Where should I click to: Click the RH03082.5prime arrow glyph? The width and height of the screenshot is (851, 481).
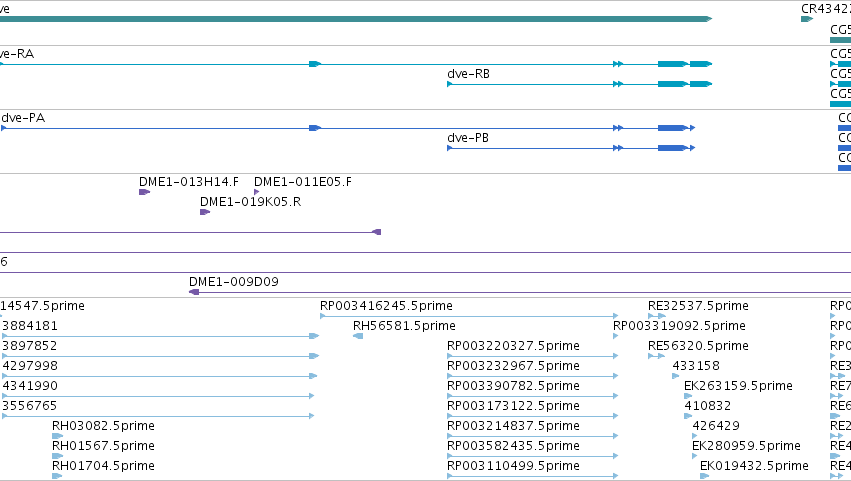(58, 436)
